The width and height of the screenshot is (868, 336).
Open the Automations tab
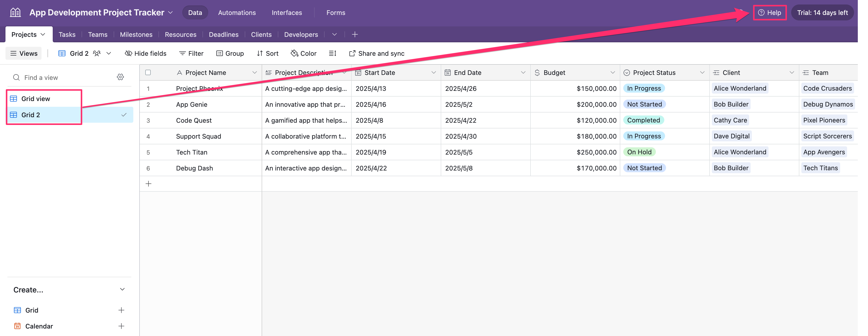pos(237,12)
